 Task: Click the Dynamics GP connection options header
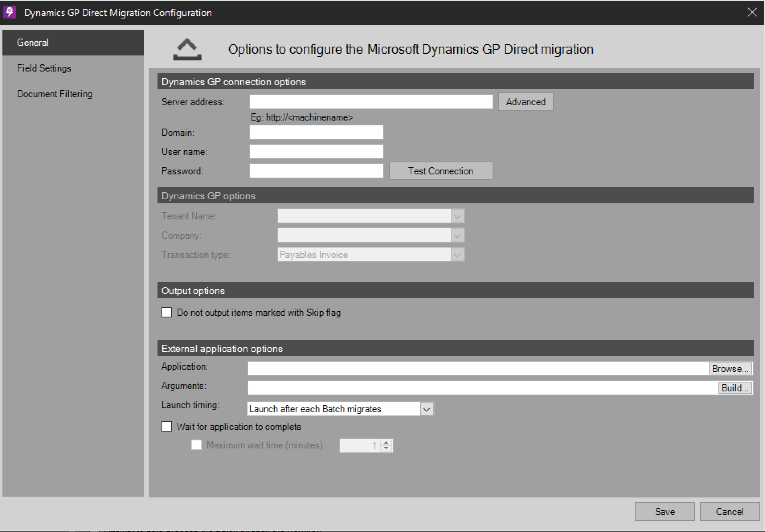[456, 82]
